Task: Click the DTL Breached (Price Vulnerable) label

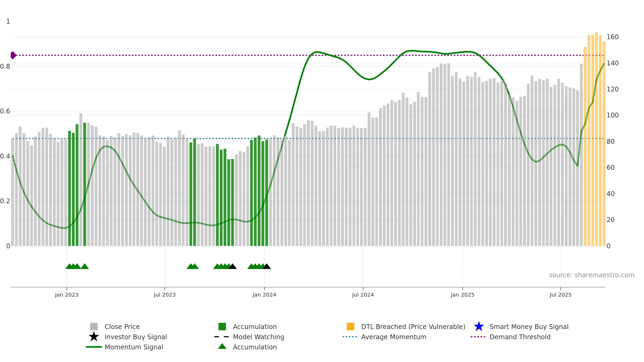Action: [413, 327]
